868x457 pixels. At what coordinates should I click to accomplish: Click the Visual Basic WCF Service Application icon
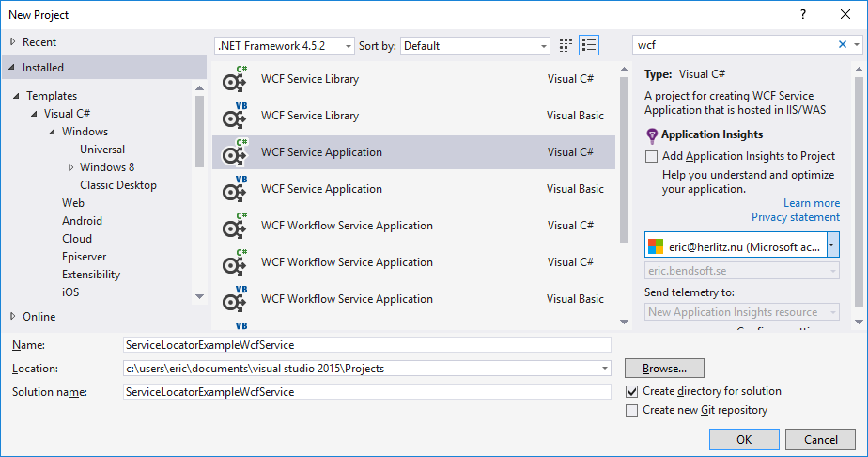pos(234,190)
